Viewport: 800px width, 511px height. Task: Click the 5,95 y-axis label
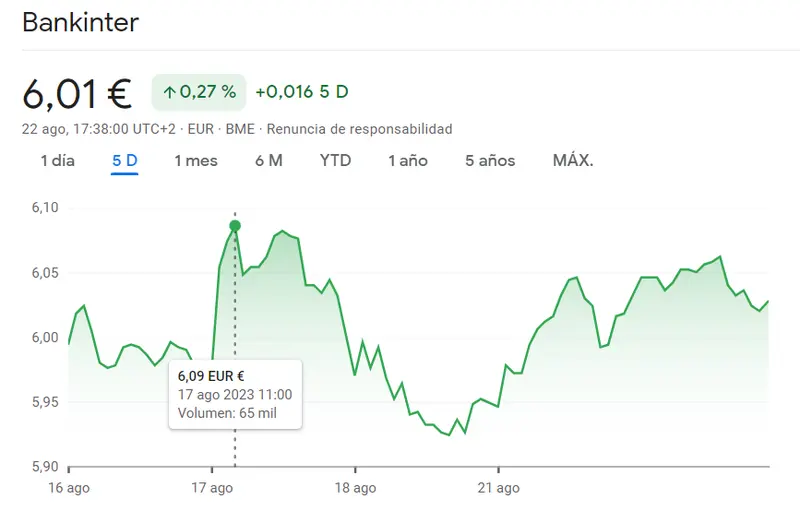(45, 402)
